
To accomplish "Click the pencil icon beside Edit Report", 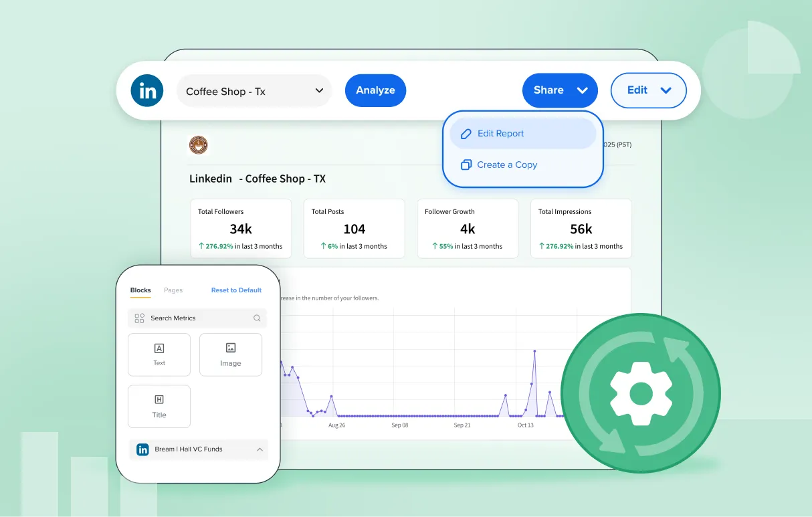I will (x=466, y=134).
